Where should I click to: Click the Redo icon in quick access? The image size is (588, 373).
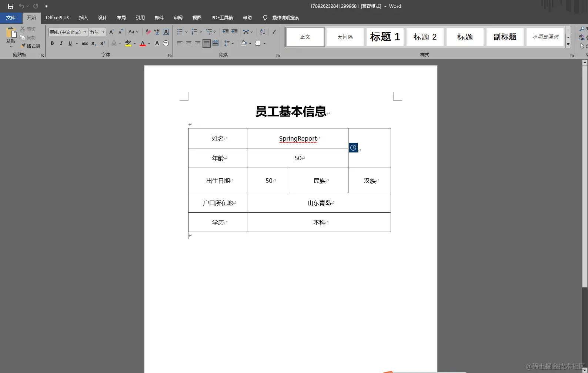[36, 6]
